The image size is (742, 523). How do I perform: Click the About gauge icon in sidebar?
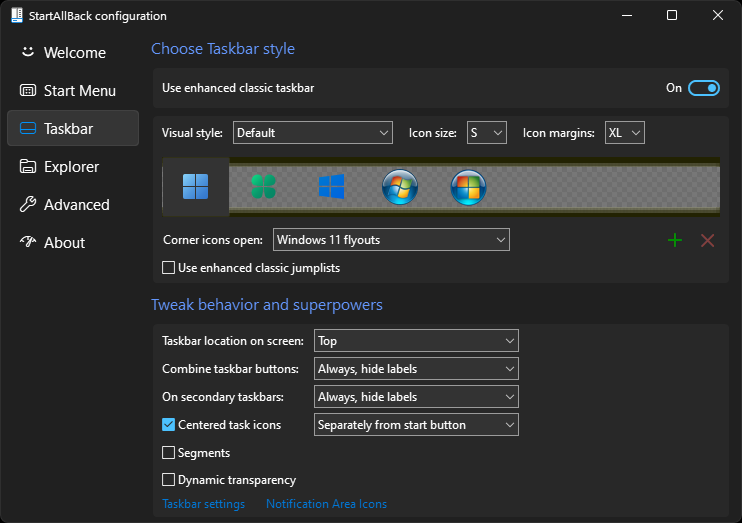tap(28, 242)
